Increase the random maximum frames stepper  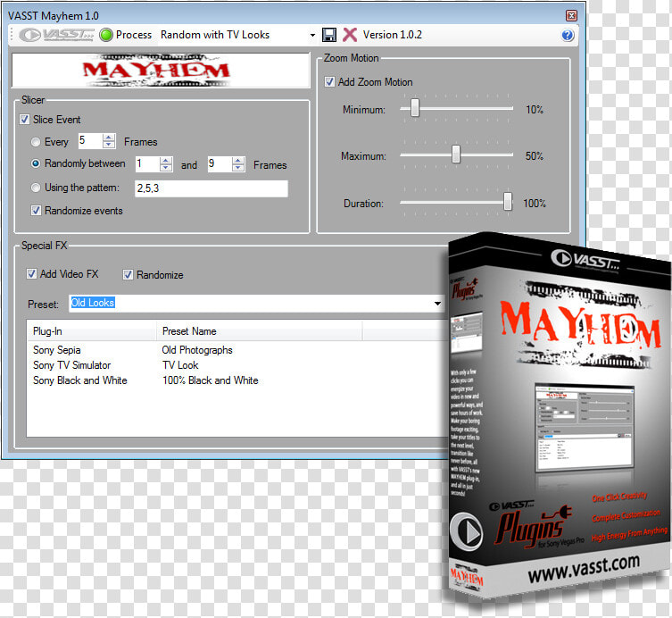238,161
